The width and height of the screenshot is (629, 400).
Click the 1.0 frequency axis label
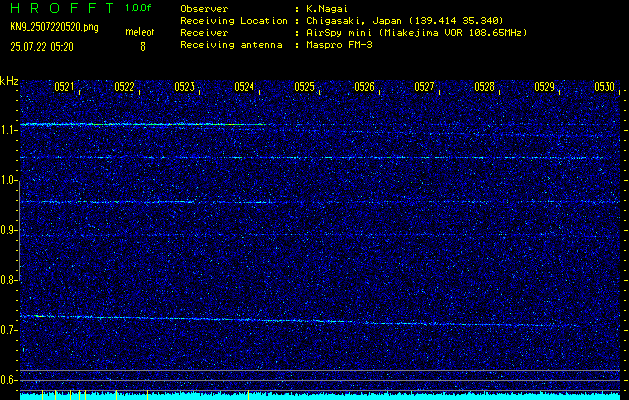tap(8, 181)
